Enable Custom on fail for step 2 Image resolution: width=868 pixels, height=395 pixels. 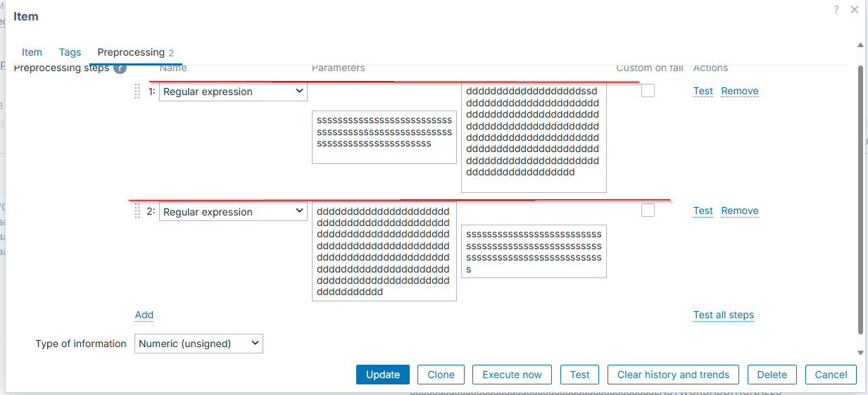coord(648,211)
